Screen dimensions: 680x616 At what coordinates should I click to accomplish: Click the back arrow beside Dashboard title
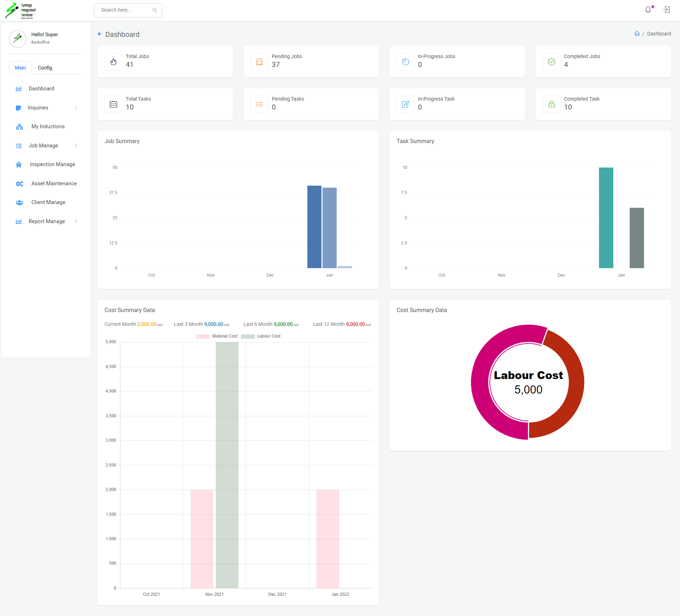point(100,34)
